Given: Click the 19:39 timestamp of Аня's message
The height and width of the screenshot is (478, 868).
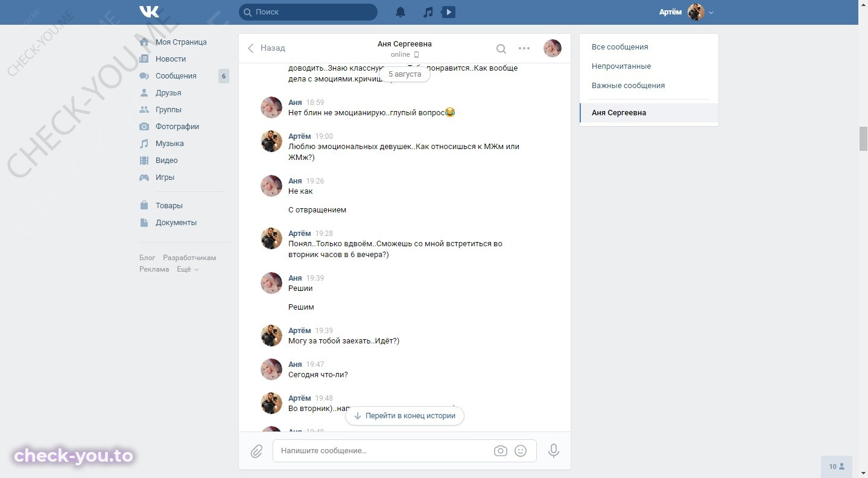Looking at the screenshot, I should point(315,278).
